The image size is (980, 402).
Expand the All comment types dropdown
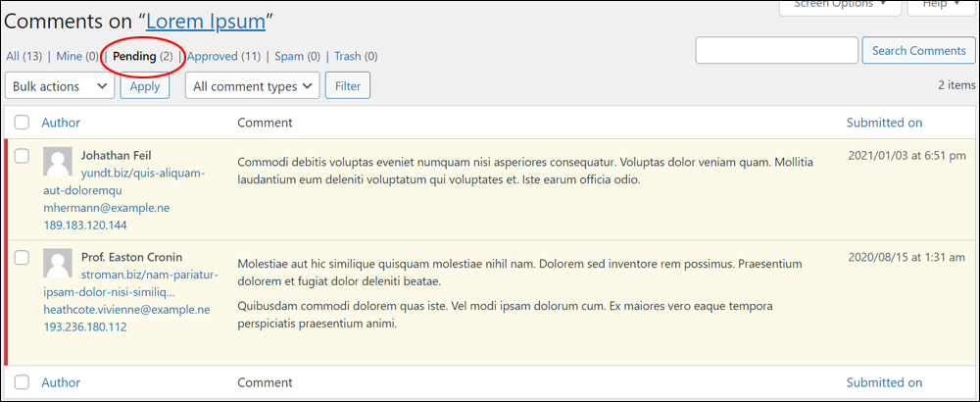[x=252, y=85]
